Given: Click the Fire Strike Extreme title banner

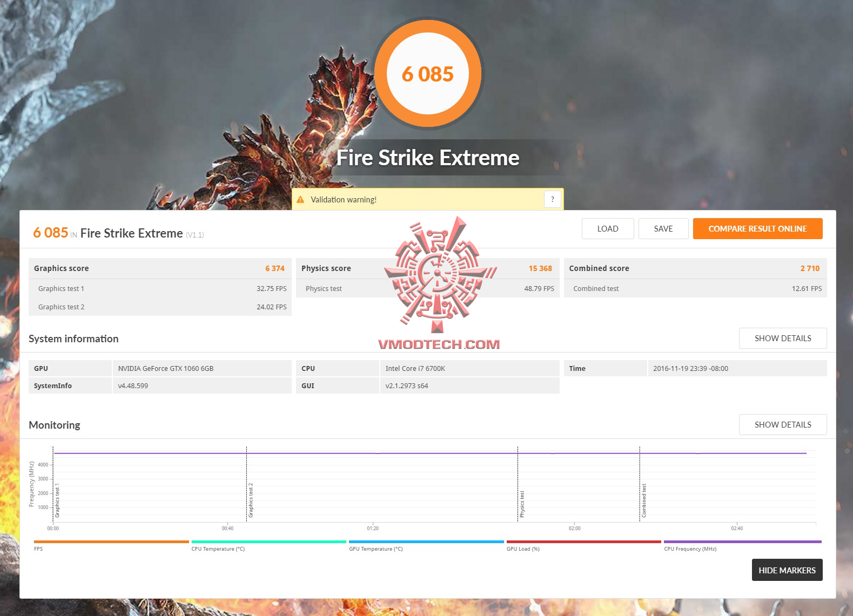Looking at the screenshot, I should tap(428, 158).
